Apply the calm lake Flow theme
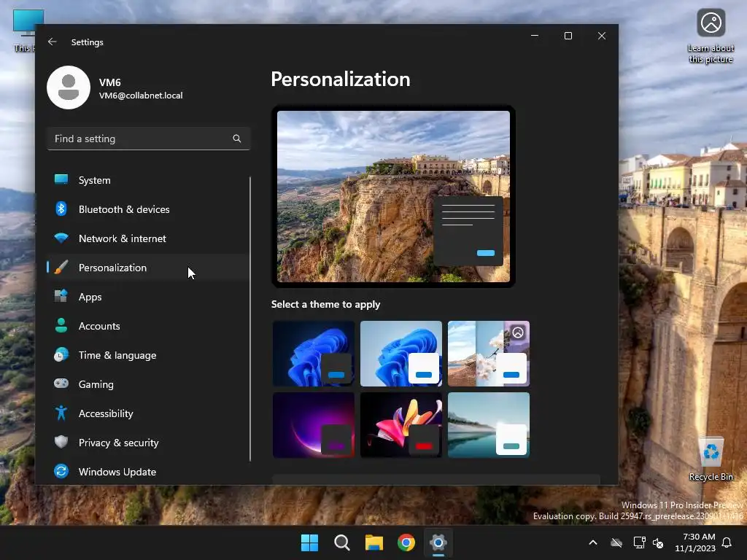 click(489, 425)
